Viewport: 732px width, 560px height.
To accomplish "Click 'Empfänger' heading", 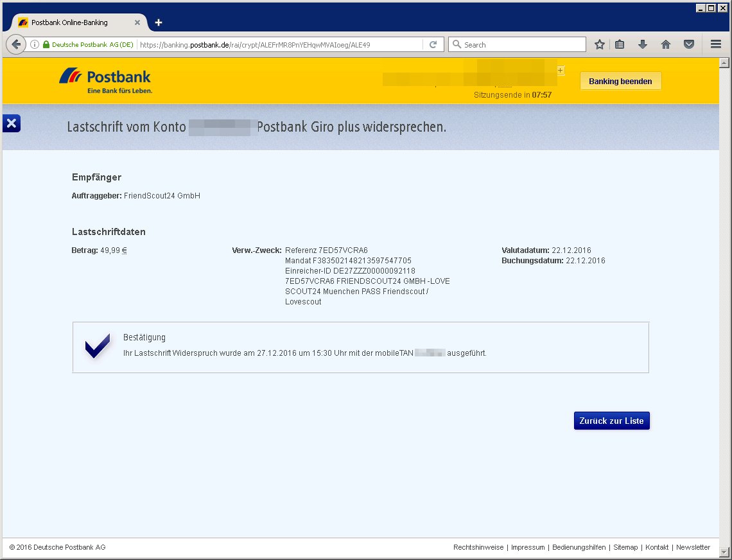I will [96, 177].
